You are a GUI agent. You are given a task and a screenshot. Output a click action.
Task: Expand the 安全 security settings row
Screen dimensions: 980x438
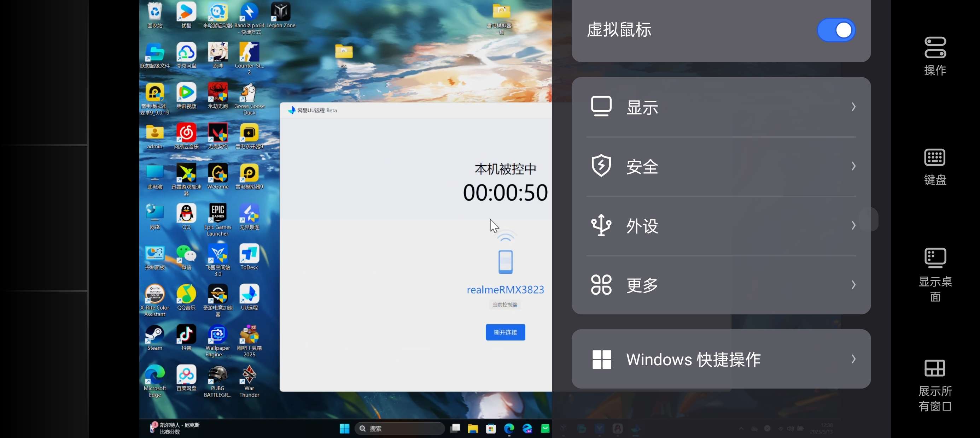pyautogui.click(x=721, y=166)
